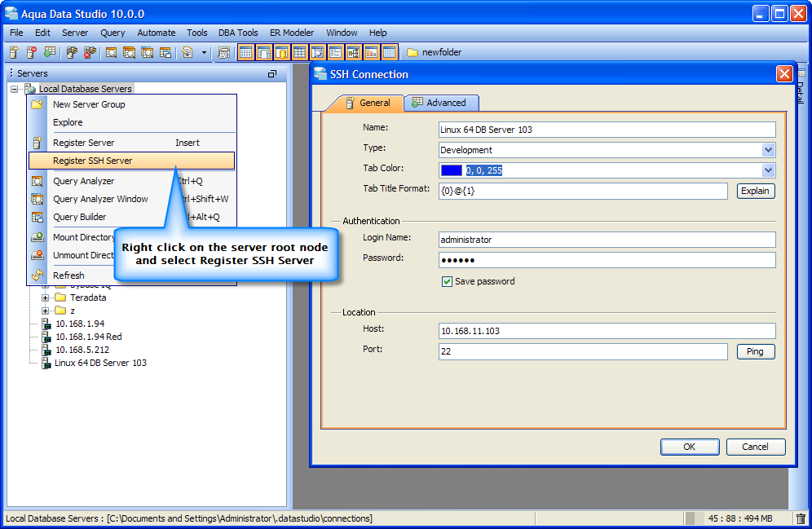Select Linux 64 DB Server 103 tree node
812x529 pixels.
click(x=100, y=363)
